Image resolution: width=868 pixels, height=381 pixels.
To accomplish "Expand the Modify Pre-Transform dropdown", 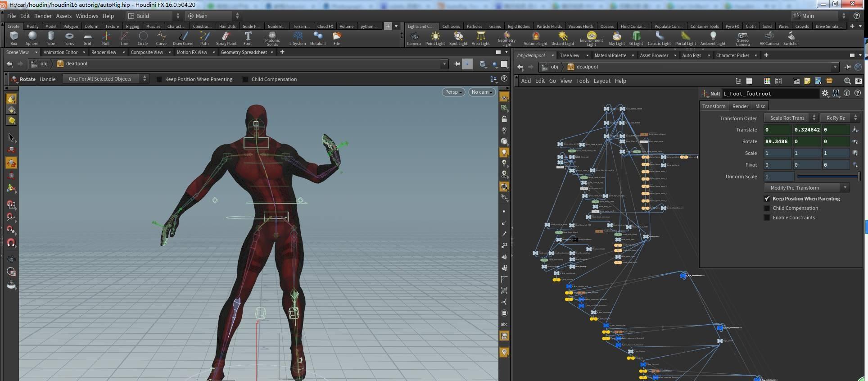I will coord(806,188).
